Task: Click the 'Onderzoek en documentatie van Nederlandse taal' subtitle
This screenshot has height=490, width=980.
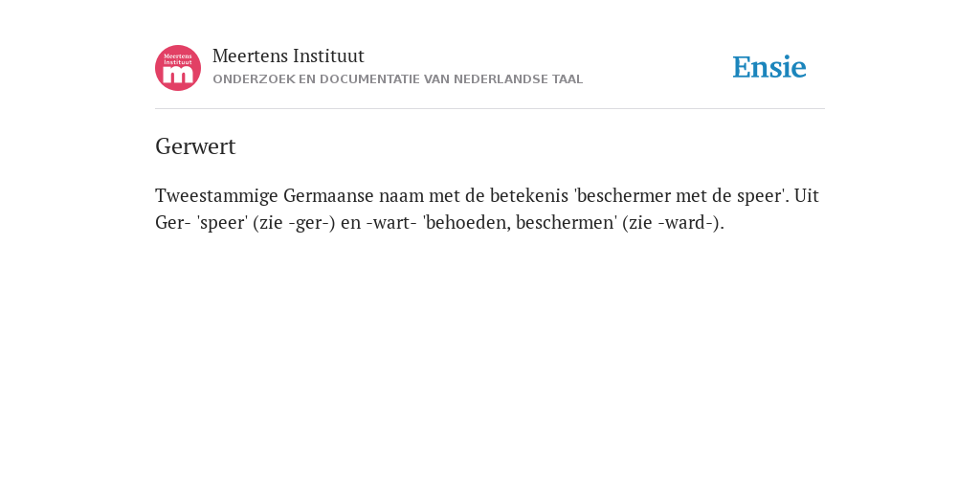Action: [x=397, y=79]
